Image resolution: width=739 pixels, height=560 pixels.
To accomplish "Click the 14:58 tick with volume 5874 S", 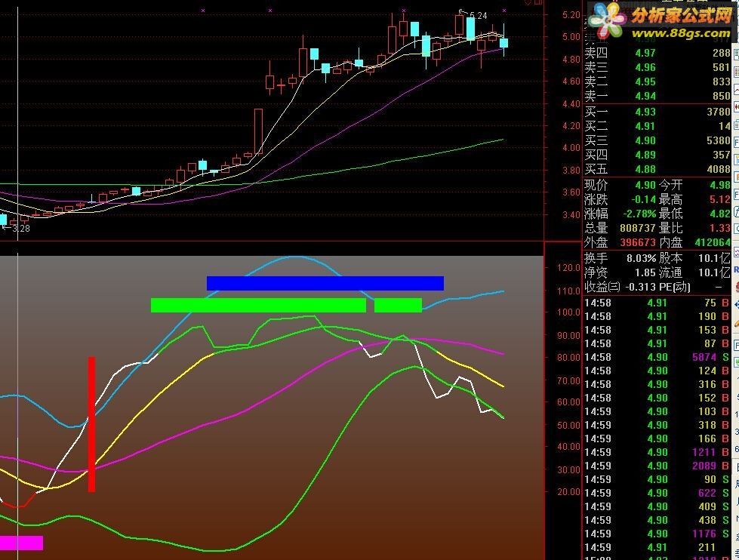I will coord(657,357).
